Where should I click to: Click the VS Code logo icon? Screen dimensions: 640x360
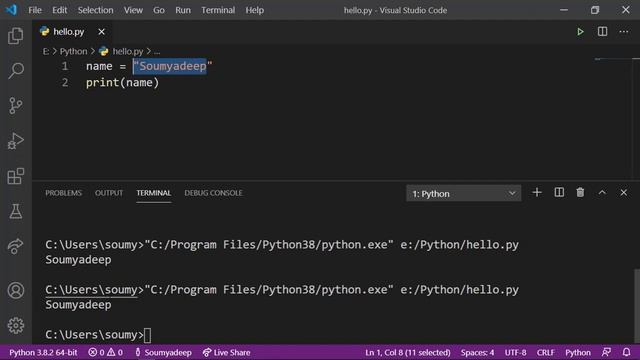[11, 9]
